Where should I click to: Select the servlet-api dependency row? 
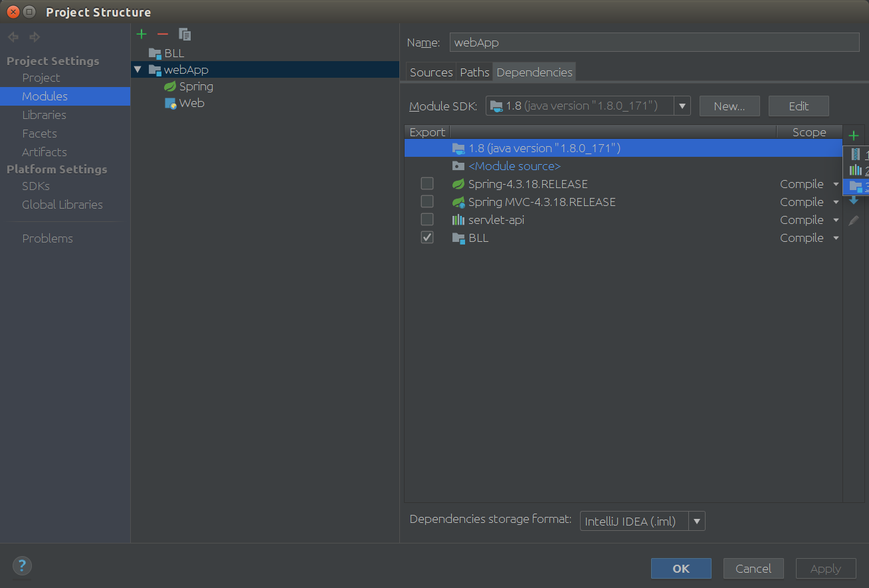tap(623, 220)
